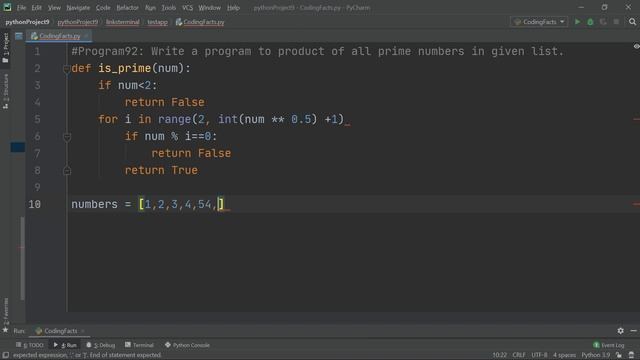The image size is (640, 360).
Task: Click the testapp breadcrumb
Action: (x=158, y=22)
